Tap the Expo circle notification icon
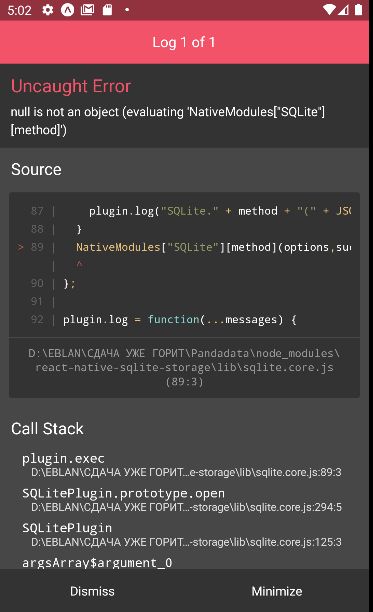The height and width of the screenshot is (612, 373). click(x=67, y=10)
